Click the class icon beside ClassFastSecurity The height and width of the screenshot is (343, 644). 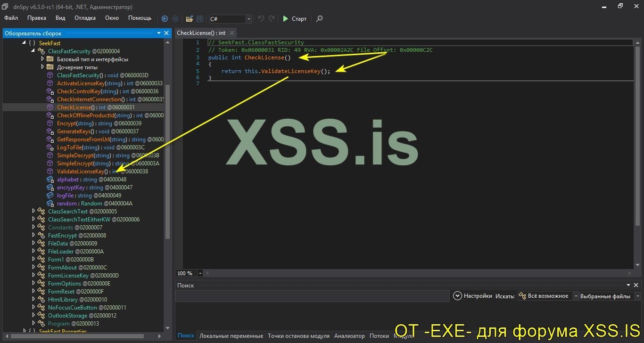(x=41, y=51)
